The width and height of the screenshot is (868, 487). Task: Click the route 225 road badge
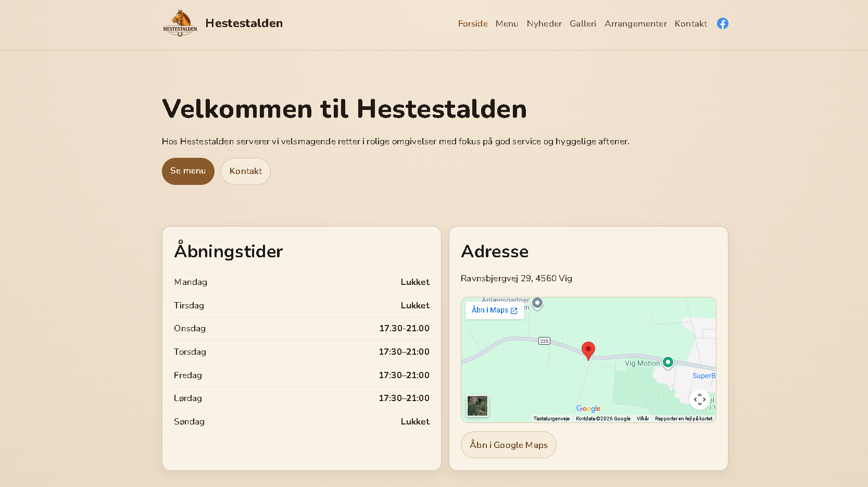click(x=544, y=341)
